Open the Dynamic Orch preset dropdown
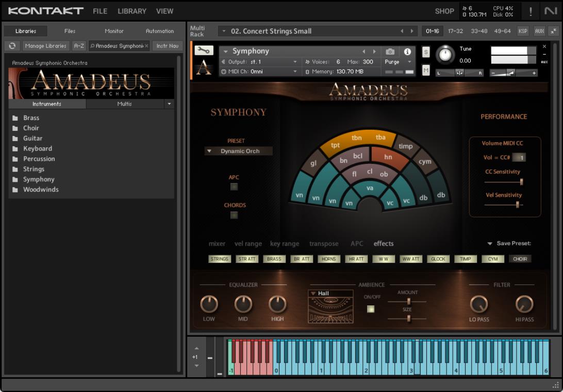The width and height of the screenshot is (563, 392). pyautogui.click(x=239, y=151)
